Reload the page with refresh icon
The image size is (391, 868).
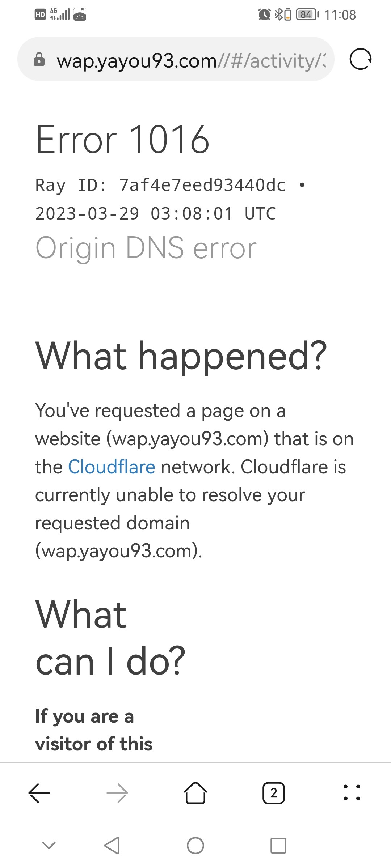pyautogui.click(x=361, y=59)
